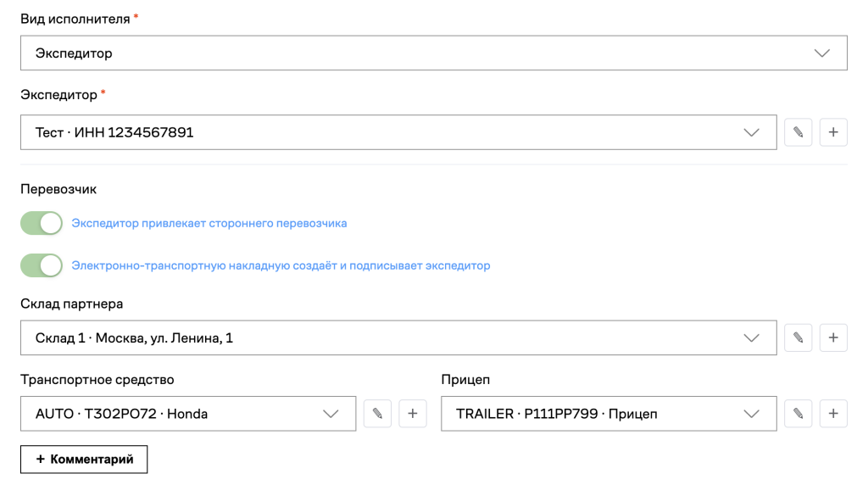Disable the сторонний перевозчик toggle switch
The height and width of the screenshot is (485, 868).
tap(42, 223)
